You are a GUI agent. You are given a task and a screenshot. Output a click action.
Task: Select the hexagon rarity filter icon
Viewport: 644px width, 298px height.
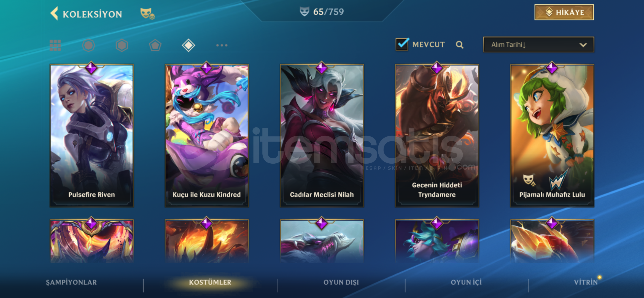[122, 45]
